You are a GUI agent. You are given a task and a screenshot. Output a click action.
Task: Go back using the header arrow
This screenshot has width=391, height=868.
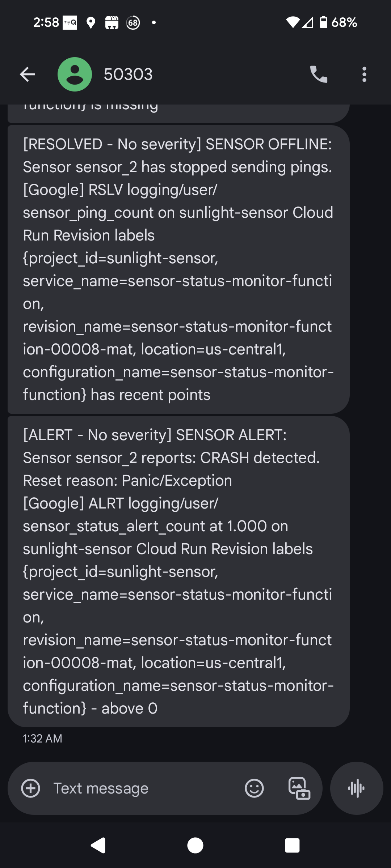[x=28, y=75]
